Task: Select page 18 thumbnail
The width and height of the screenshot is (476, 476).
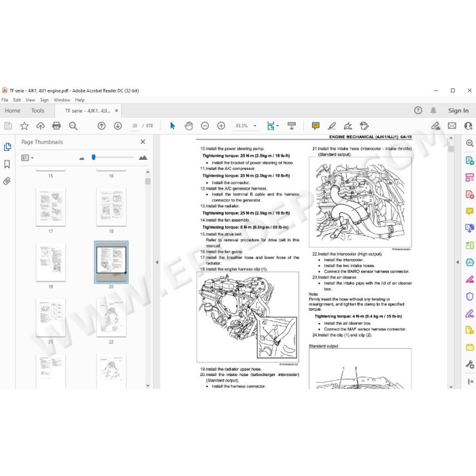Action: click(111, 207)
